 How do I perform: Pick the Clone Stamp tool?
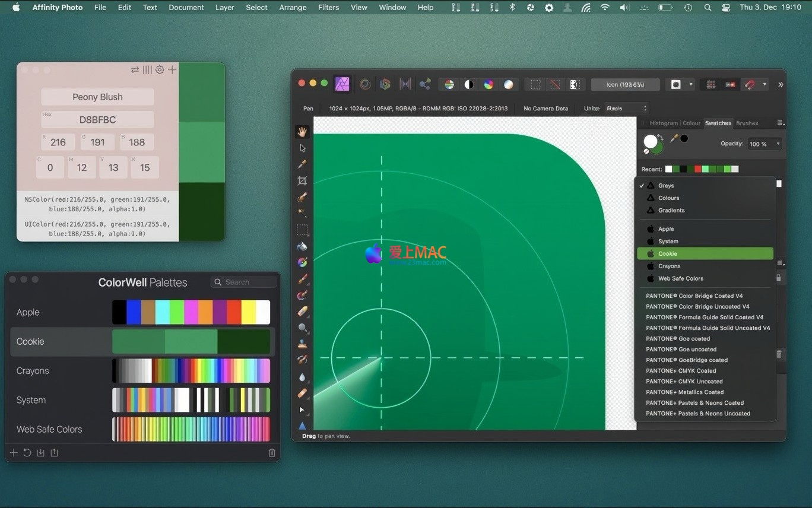(x=302, y=344)
